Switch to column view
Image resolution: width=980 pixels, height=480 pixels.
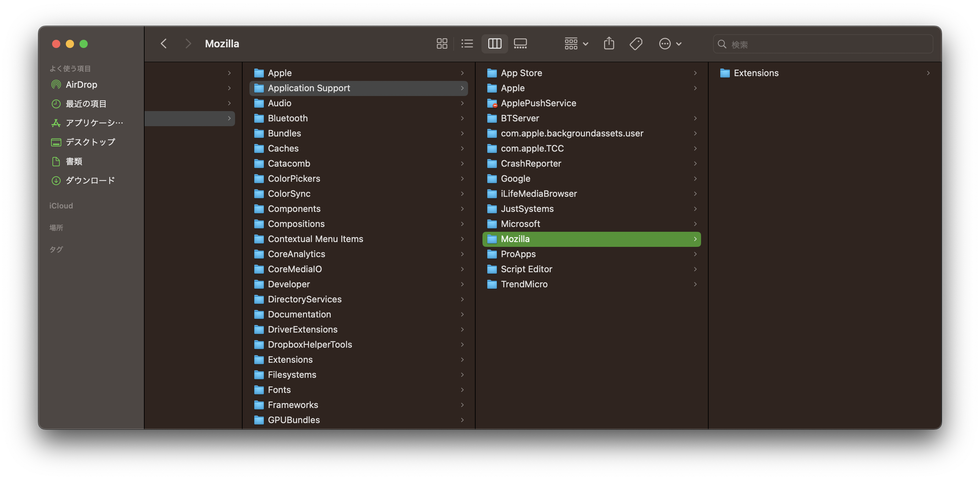click(x=494, y=44)
